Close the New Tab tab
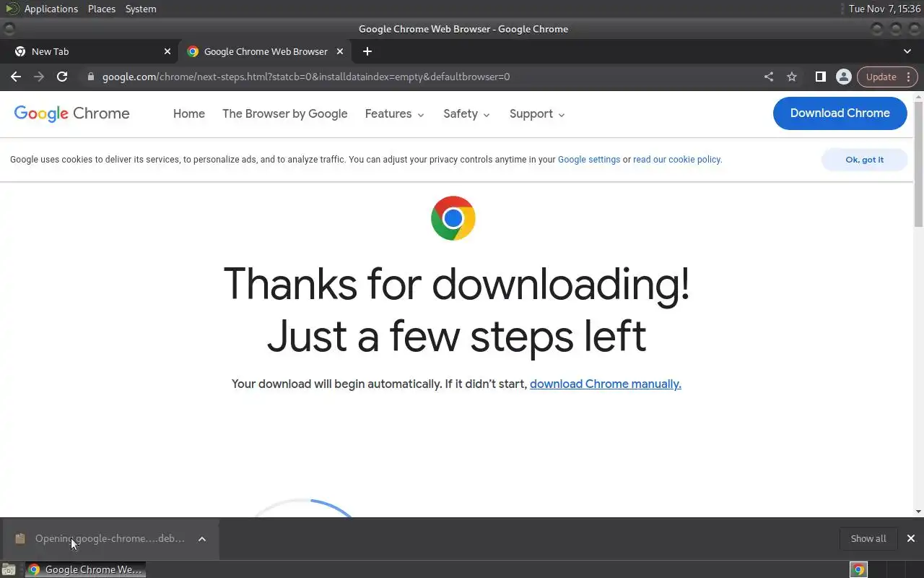924x578 pixels. (167, 51)
